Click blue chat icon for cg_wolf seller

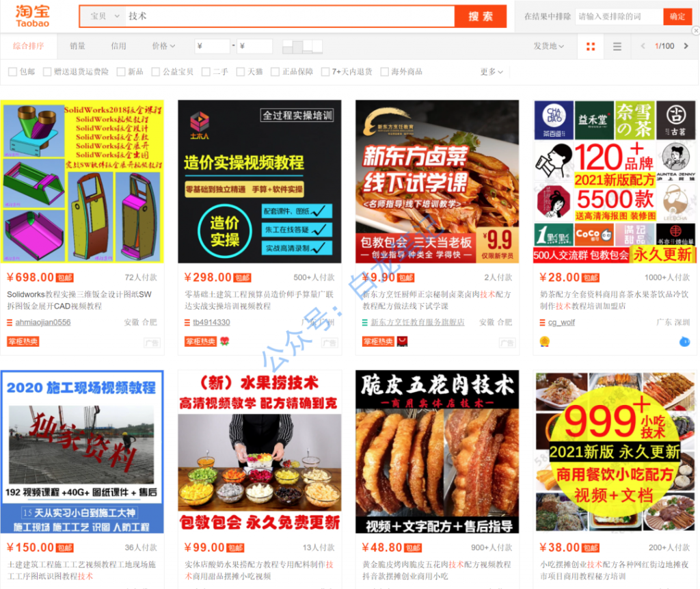[x=684, y=342]
